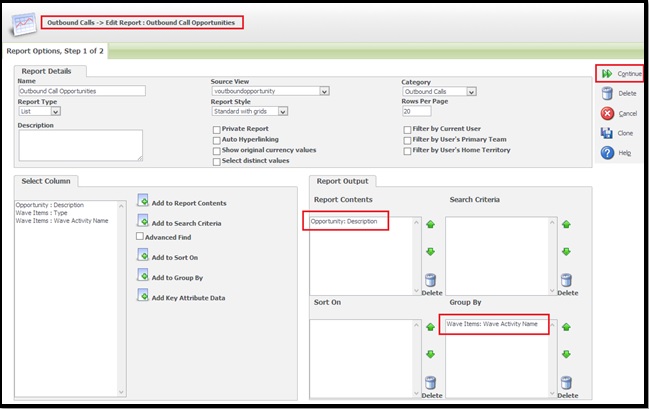Tick the Advanced Find checkbox
649x409 pixels.
pyautogui.click(x=140, y=236)
